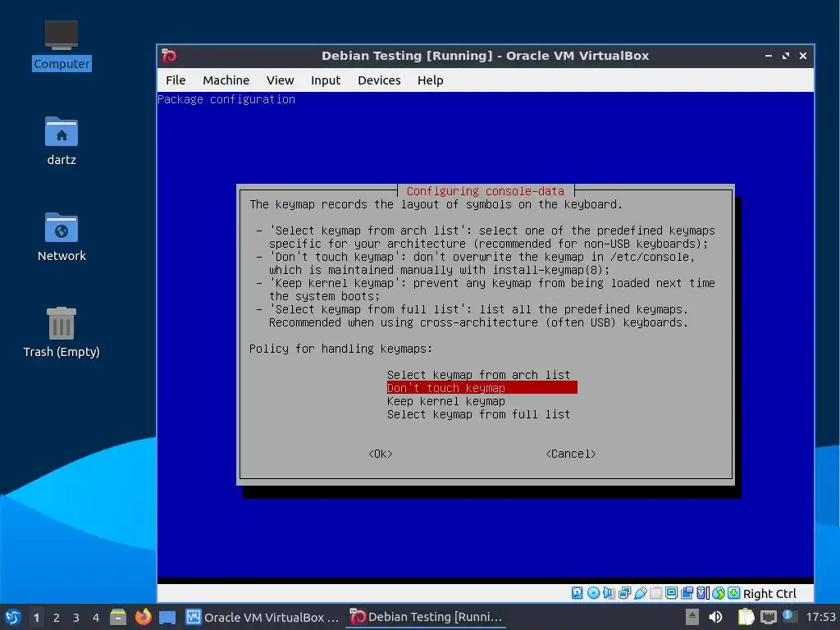The height and width of the screenshot is (630, 840).
Task: Switch to Oracle VM VirtualBox Manager task
Action: [x=262, y=617]
